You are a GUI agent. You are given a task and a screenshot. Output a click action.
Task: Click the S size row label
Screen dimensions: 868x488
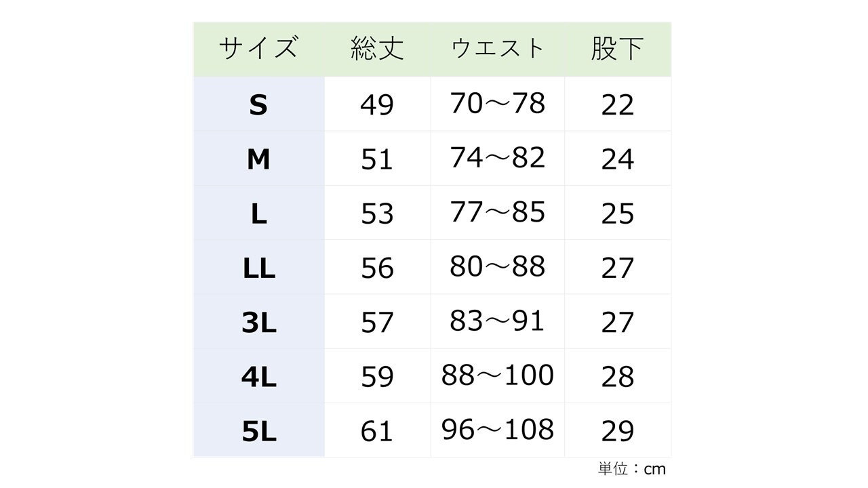point(258,105)
